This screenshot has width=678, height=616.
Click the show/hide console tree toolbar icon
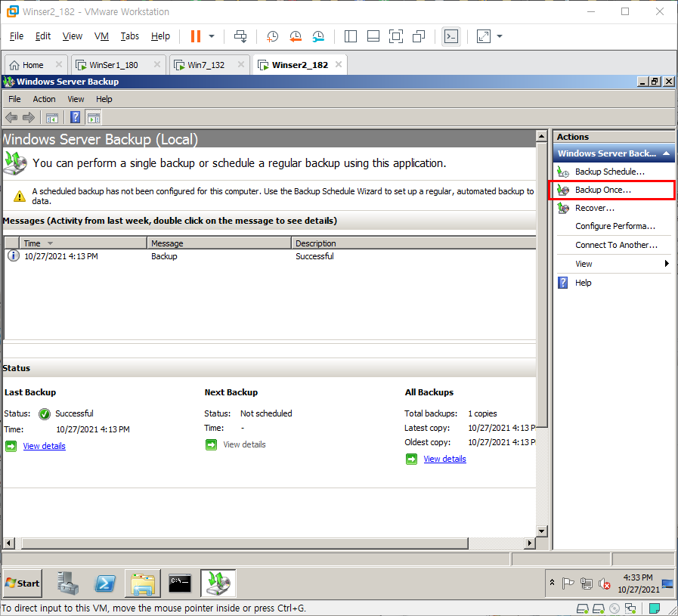(52, 118)
